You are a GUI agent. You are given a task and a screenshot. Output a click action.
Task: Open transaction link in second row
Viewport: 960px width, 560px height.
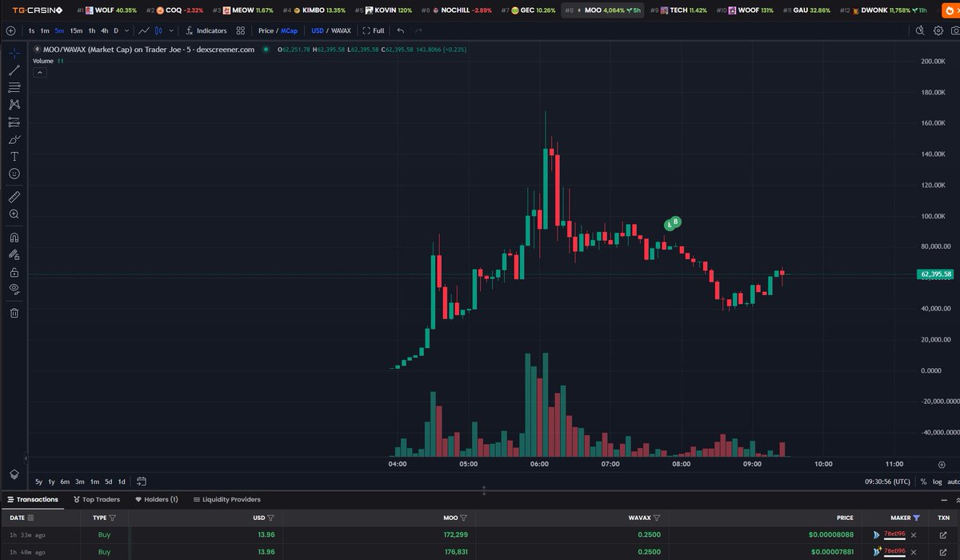[x=943, y=551]
